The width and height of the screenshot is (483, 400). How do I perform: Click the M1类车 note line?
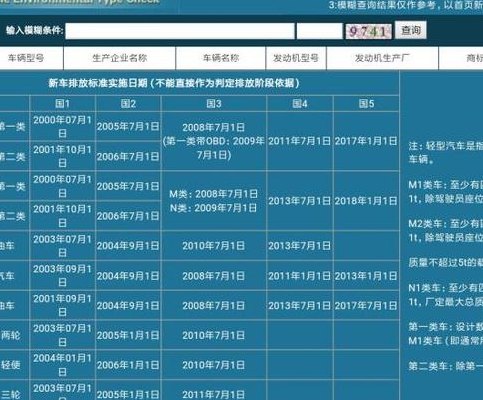point(446,192)
